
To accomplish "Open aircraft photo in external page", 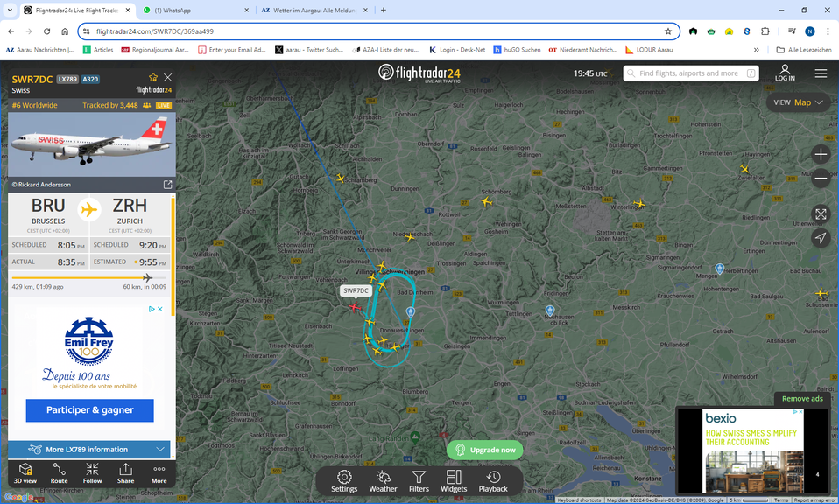I will click(x=167, y=185).
